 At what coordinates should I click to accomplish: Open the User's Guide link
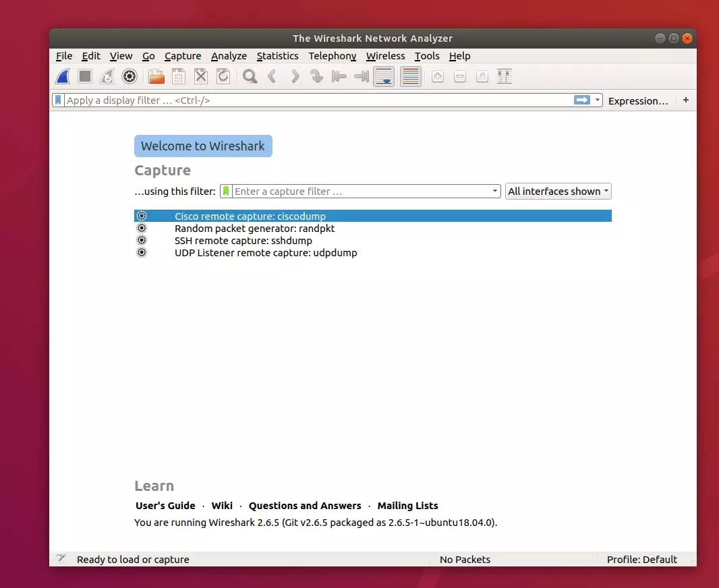tap(165, 506)
